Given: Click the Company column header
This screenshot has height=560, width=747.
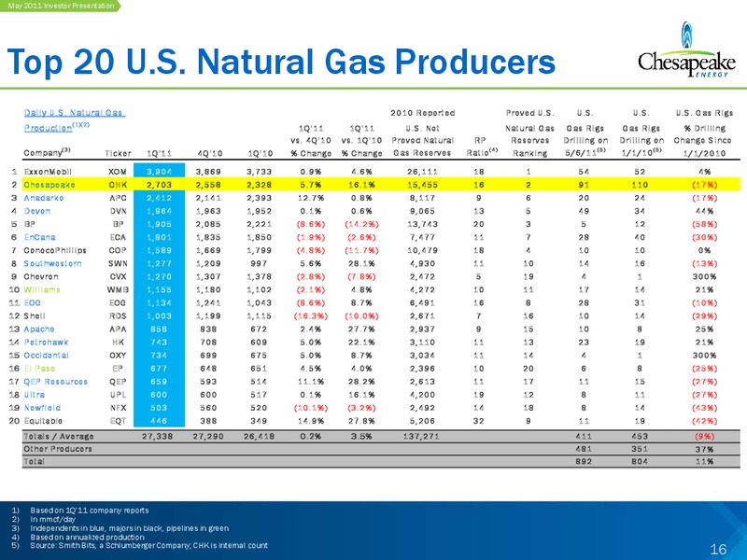Looking at the screenshot, I should point(47,152).
